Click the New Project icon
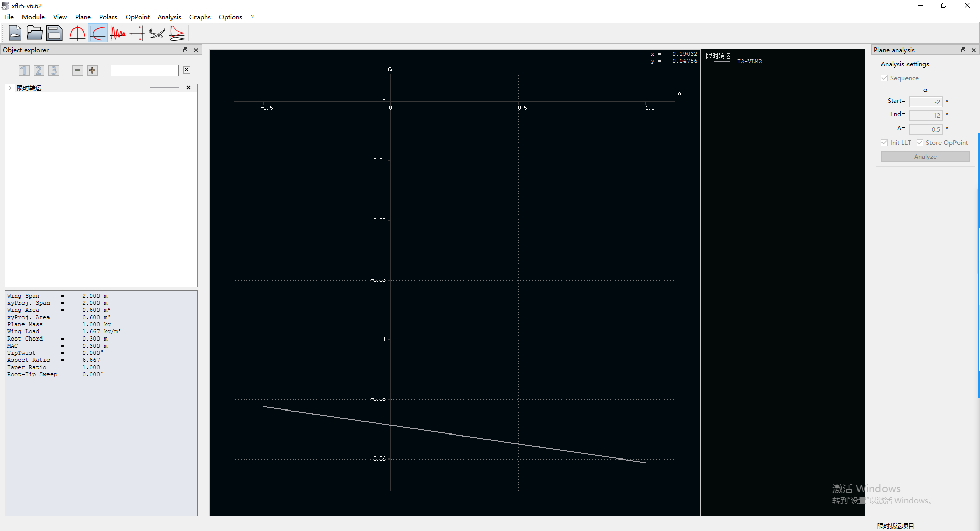 (15, 33)
